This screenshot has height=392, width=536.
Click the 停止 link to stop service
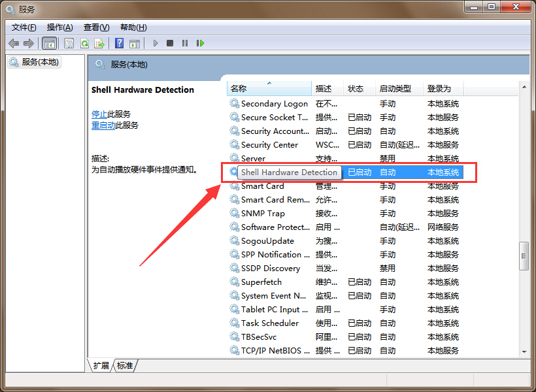(99, 114)
